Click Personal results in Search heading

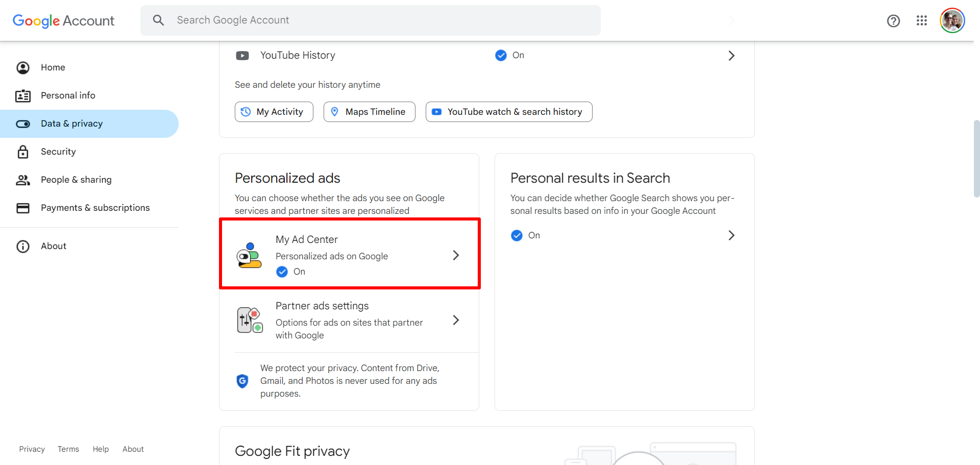click(590, 178)
